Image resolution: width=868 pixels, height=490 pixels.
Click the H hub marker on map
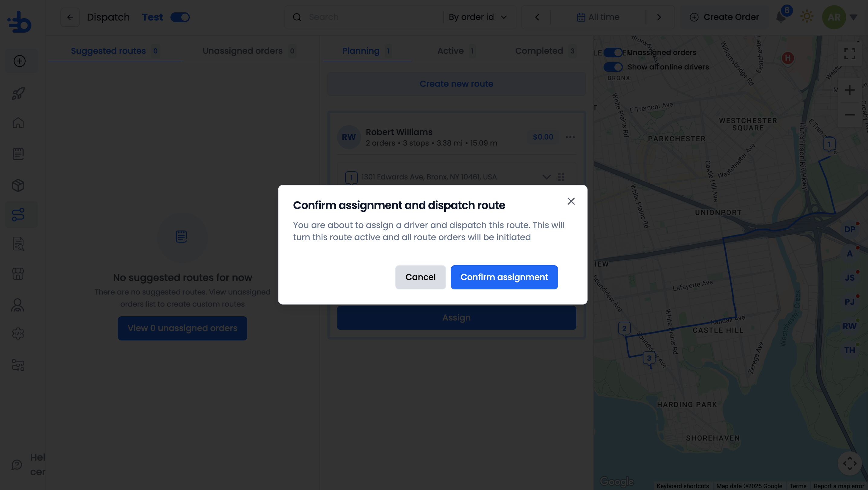pyautogui.click(x=788, y=58)
